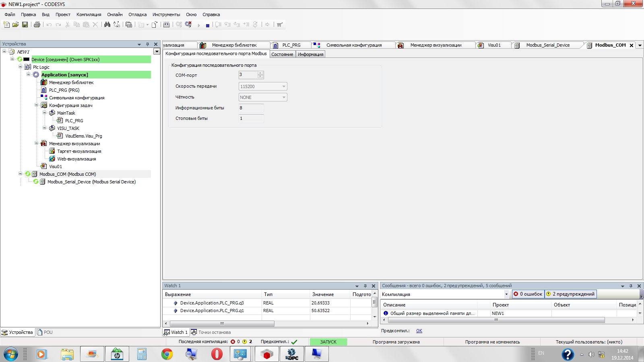The width and height of the screenshot is (644, 362).
Task: Open the HP app in taskbar
Action: 117,354
